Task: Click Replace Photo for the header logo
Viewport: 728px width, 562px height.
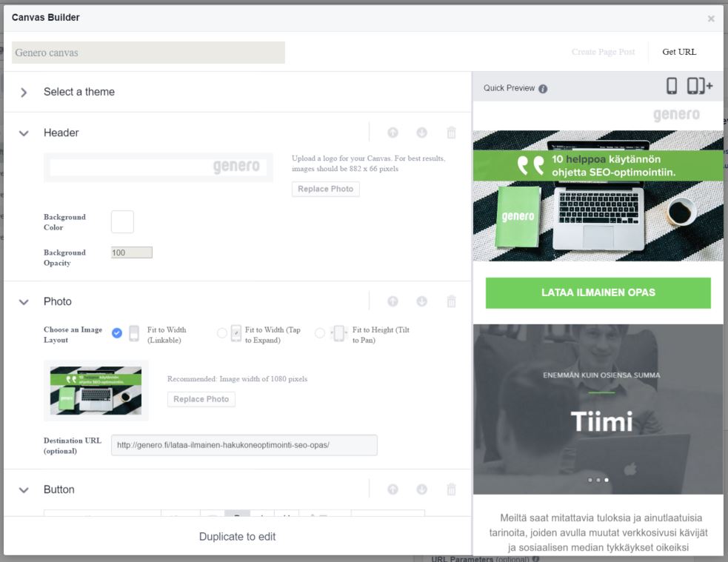Action: coord(325,189)
